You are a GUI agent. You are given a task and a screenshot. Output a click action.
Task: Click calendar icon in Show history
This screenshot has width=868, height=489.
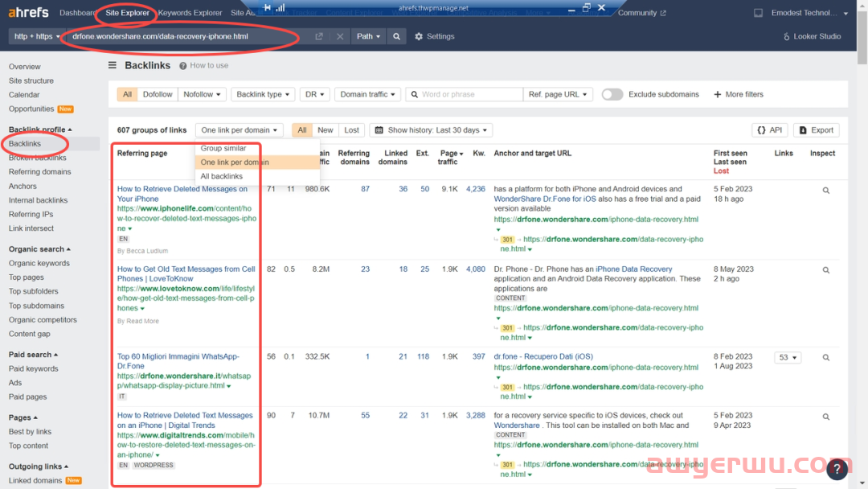click(x=379, y=130)
